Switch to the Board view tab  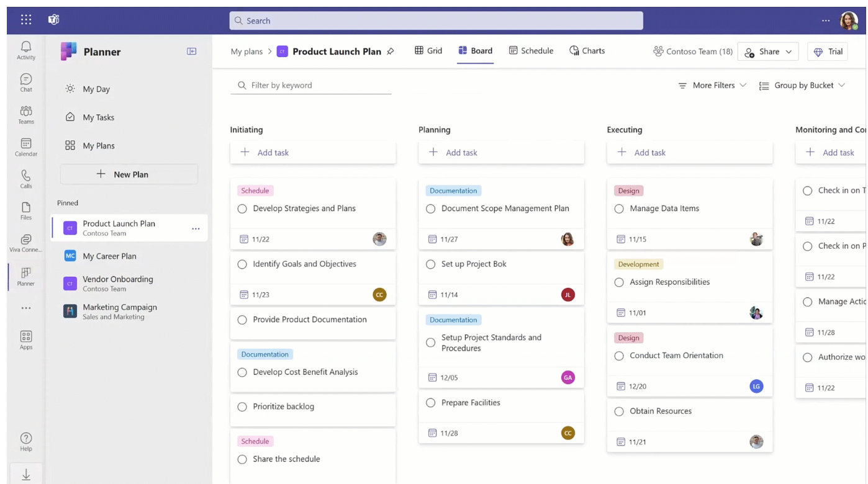pos(476,51)
